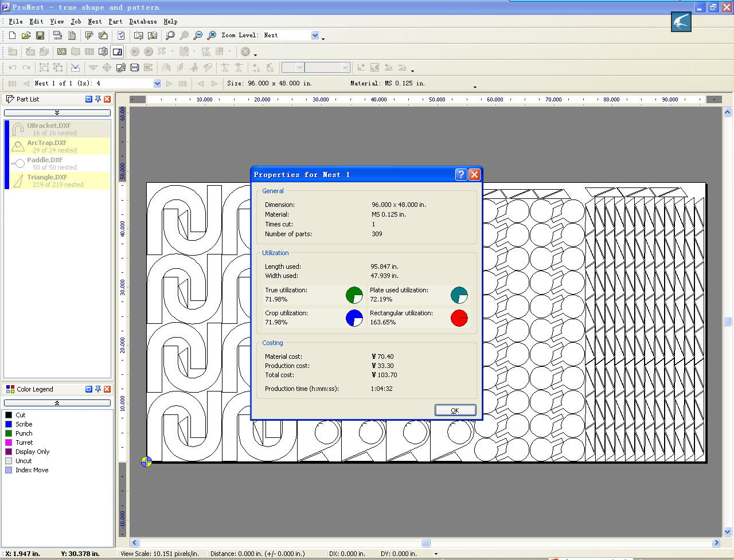Click the 'Total cost: ¥103.70' value

[384, 375]
